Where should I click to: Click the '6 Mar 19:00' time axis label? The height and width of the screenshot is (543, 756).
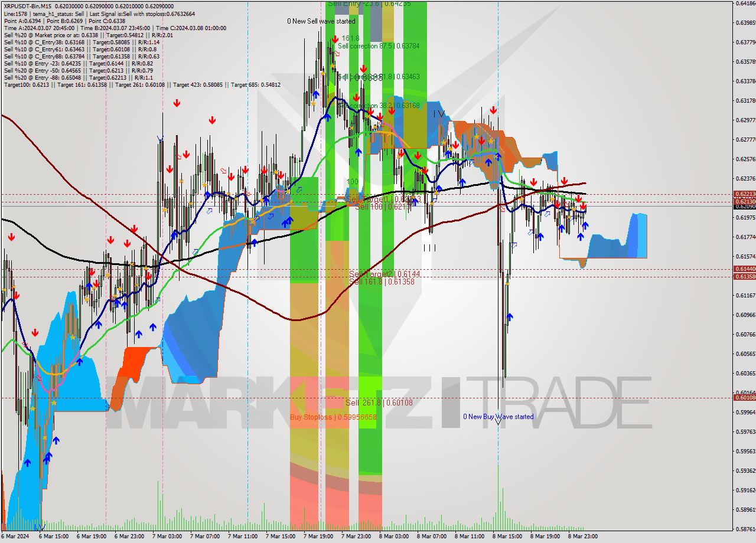(x=92, y=537)
